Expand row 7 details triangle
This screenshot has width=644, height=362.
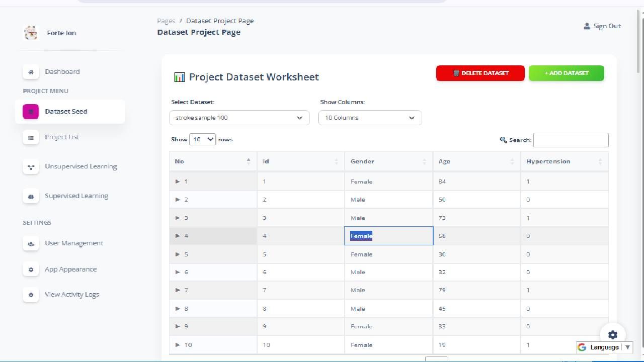[x=178, y=290]
